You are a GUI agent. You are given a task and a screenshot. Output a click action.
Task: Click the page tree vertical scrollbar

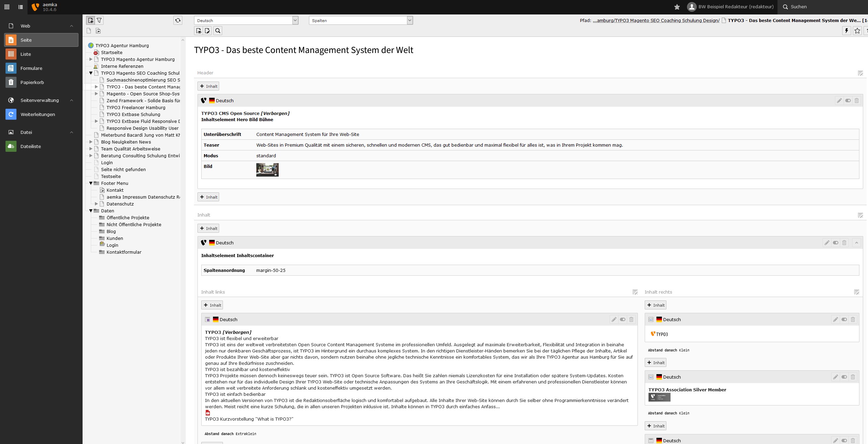tap(183, 241)
